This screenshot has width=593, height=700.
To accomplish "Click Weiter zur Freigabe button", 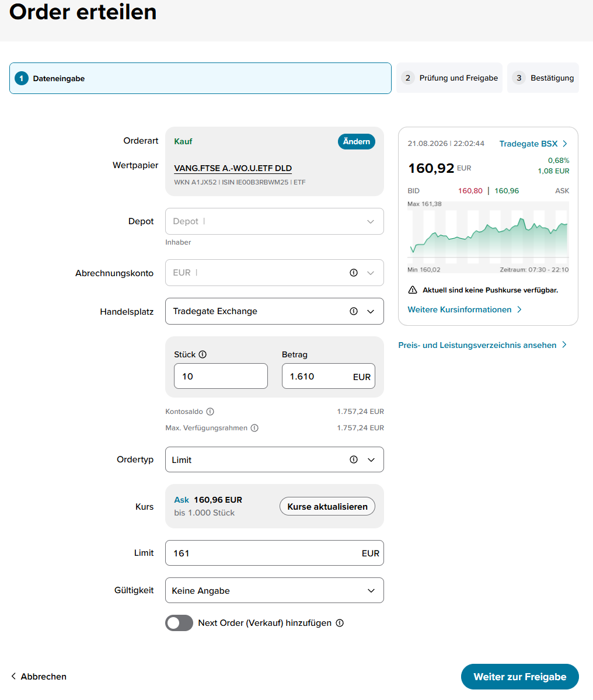I will coord(520,676).
